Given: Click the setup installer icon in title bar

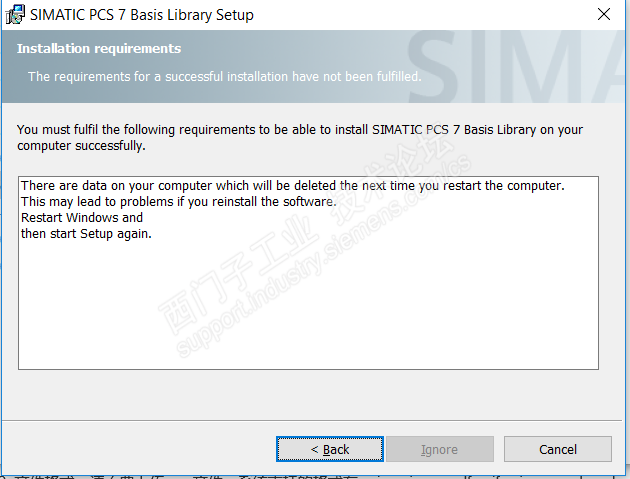Looking at the screenshot, I should click(x=15, y=15).
